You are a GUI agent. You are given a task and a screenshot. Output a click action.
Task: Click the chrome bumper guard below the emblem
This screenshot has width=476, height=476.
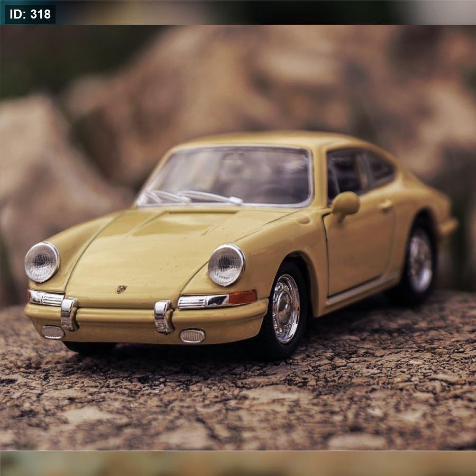point(163,316)
